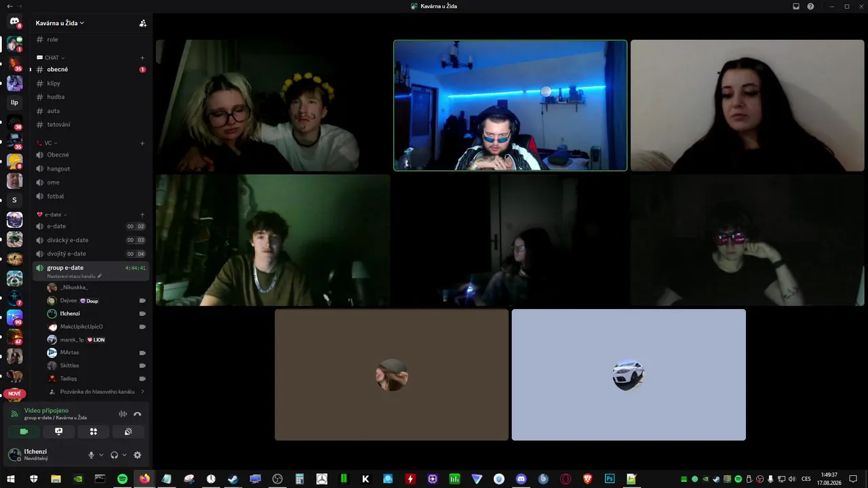This screenshot has height=488, width=868.
Task: Click the Video připojeno connection status
Action: coord(46,411)
